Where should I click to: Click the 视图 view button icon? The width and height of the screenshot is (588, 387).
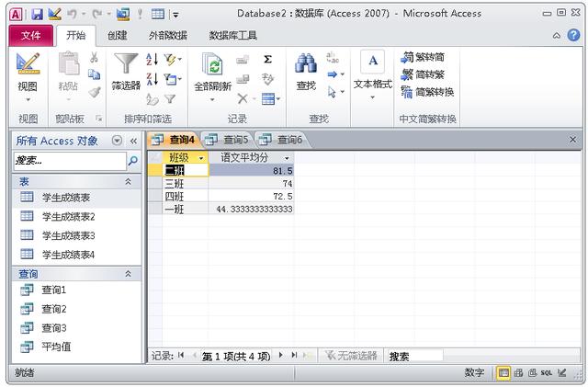(x=28, y=63)
